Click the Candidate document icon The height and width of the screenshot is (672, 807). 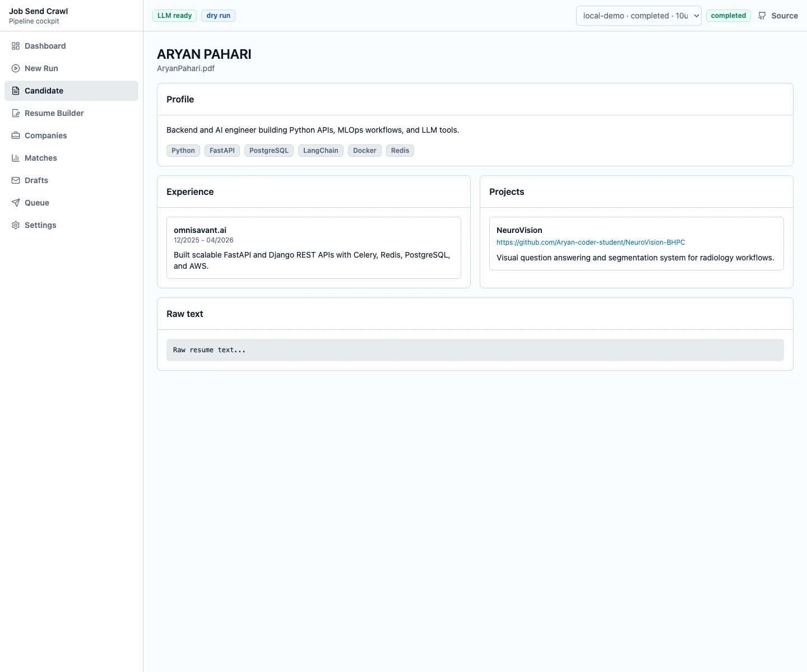[x=16, y=91]
